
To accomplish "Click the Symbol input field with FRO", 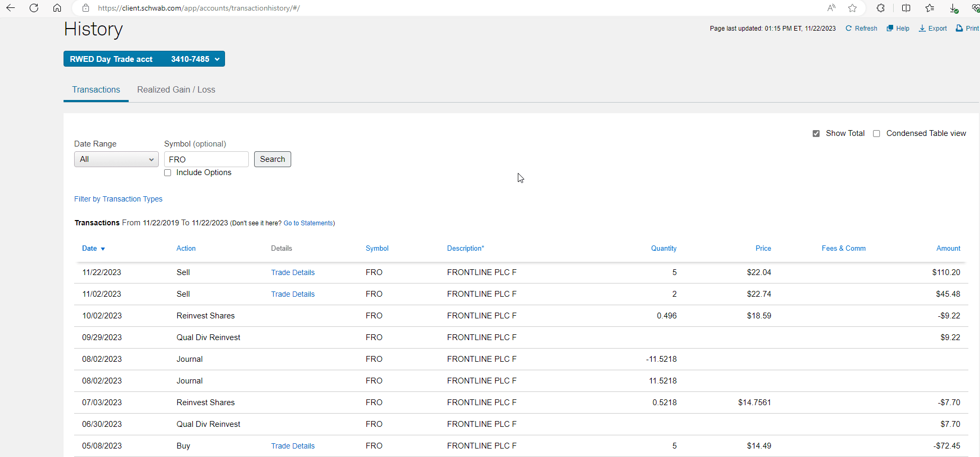I will pyautogui.click(x=206, y=159).
